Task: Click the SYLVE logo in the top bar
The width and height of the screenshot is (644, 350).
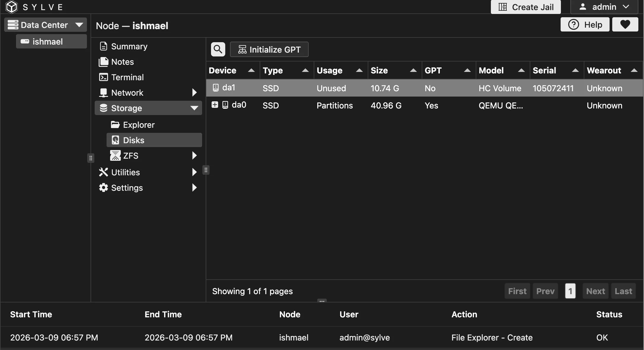Action: pos(11,7)
